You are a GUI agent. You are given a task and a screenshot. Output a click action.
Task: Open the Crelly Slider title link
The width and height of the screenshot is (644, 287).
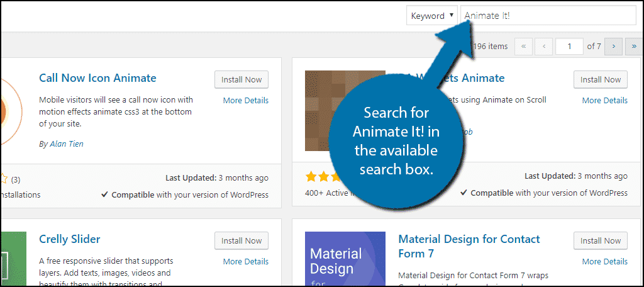tap(69, 239)
